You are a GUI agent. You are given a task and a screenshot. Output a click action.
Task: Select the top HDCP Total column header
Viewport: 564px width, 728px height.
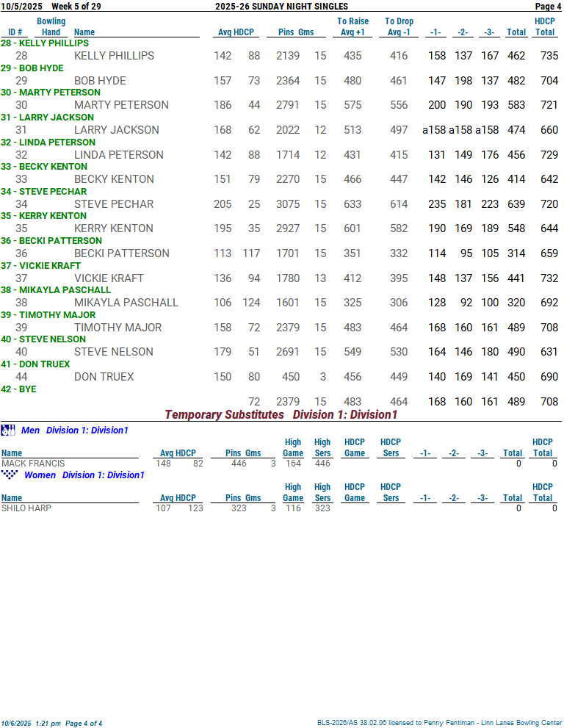tap(544, 26)
